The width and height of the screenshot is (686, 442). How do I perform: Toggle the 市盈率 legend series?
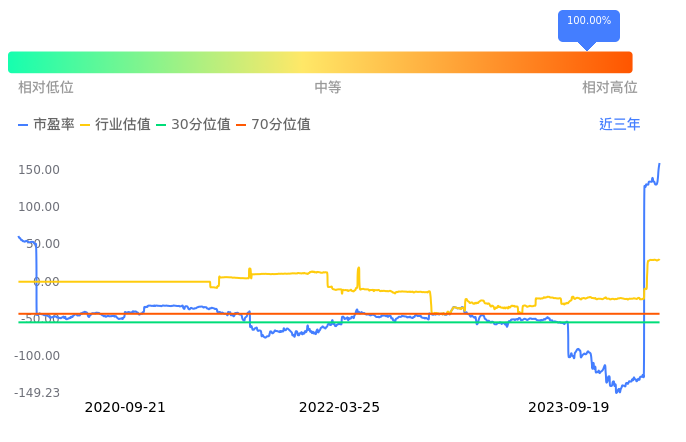click(x=46, y=125)
